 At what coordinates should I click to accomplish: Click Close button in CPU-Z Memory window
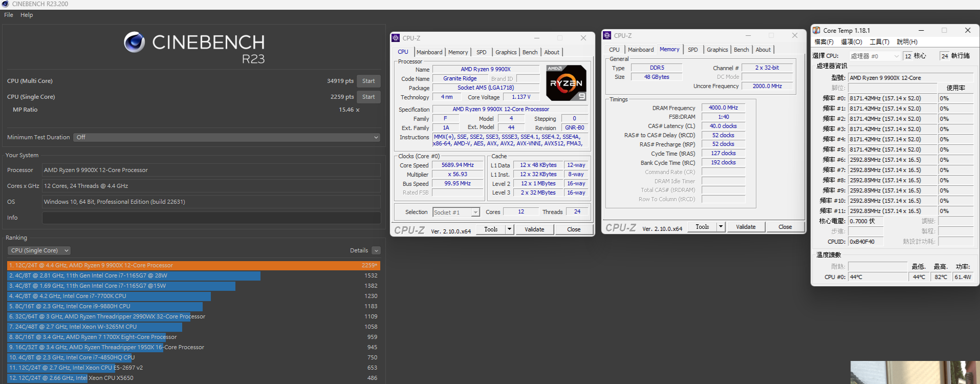click(785, 227)
